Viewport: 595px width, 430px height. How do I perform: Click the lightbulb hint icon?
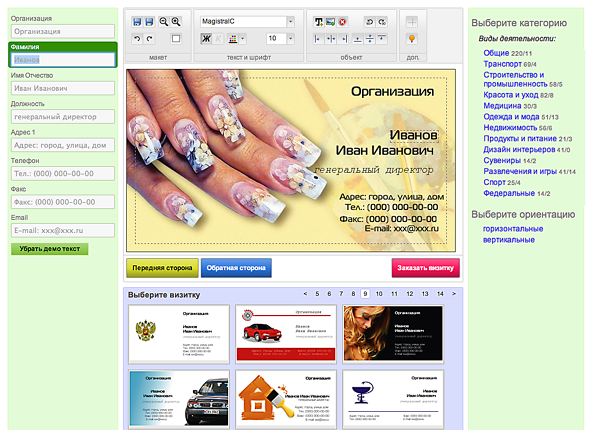pyautogui.click(x=412, y=39)
